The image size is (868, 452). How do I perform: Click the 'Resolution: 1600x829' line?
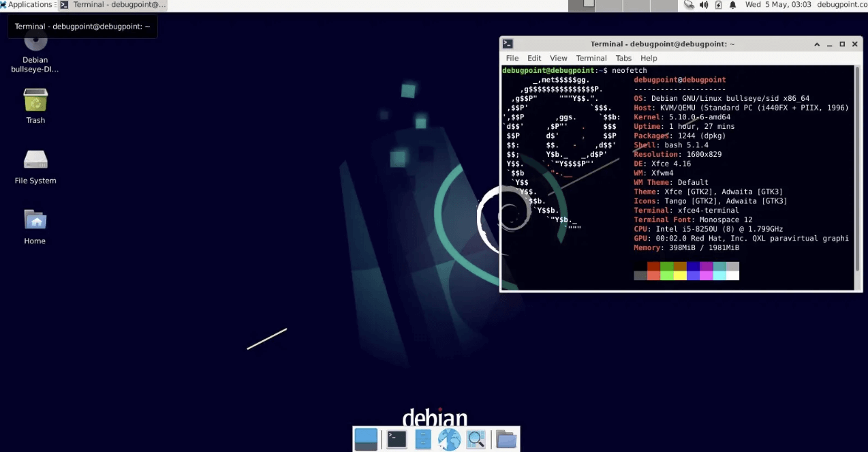pos(678,154)
